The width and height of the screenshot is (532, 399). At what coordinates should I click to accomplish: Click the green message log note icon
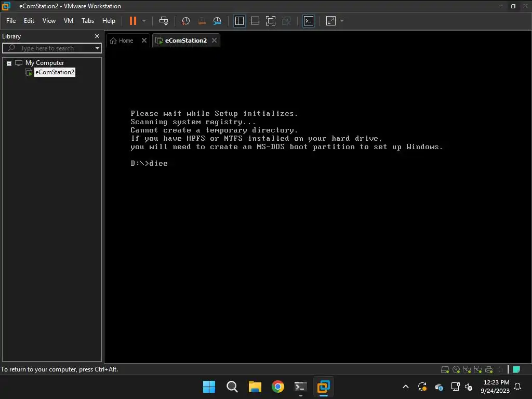[516, 369]
